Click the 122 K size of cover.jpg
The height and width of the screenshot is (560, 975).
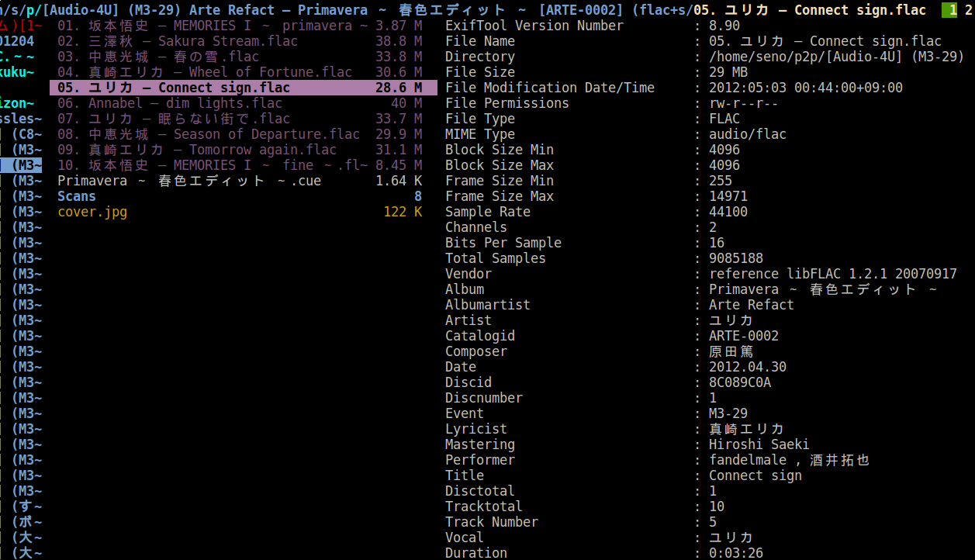click(403, 212)
